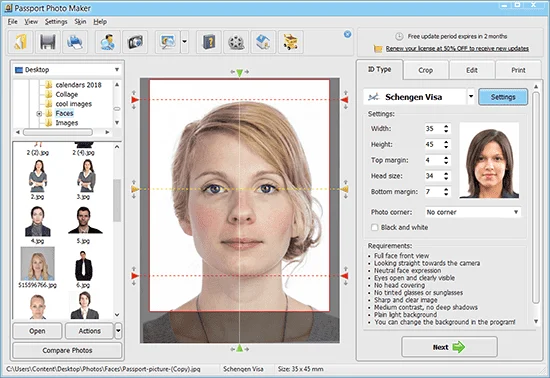
Task: Open the Photo corner dropdown
Action: click(473, 212)
